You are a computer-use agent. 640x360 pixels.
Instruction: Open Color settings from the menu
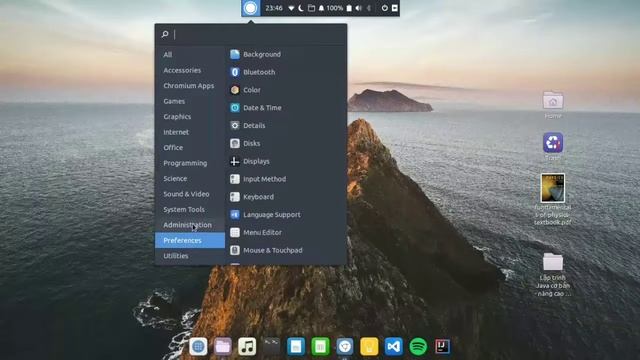coord(285,90)
